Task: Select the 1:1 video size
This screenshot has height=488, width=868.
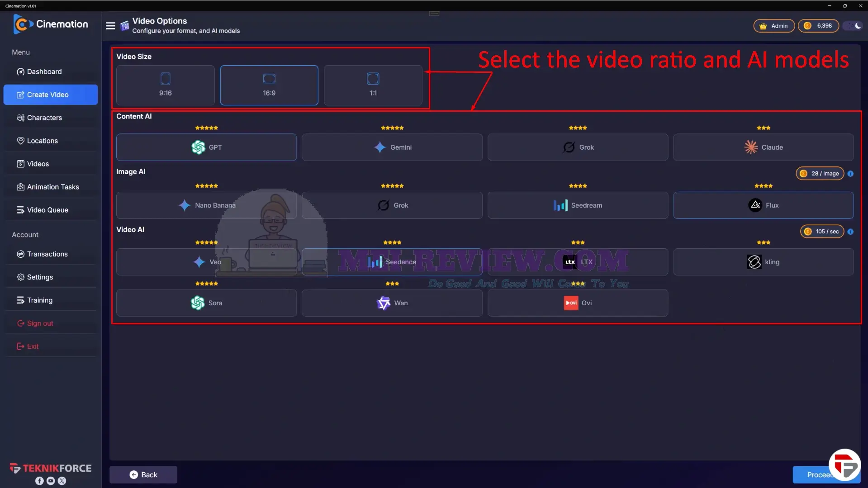Action: [x=373, y=85]
